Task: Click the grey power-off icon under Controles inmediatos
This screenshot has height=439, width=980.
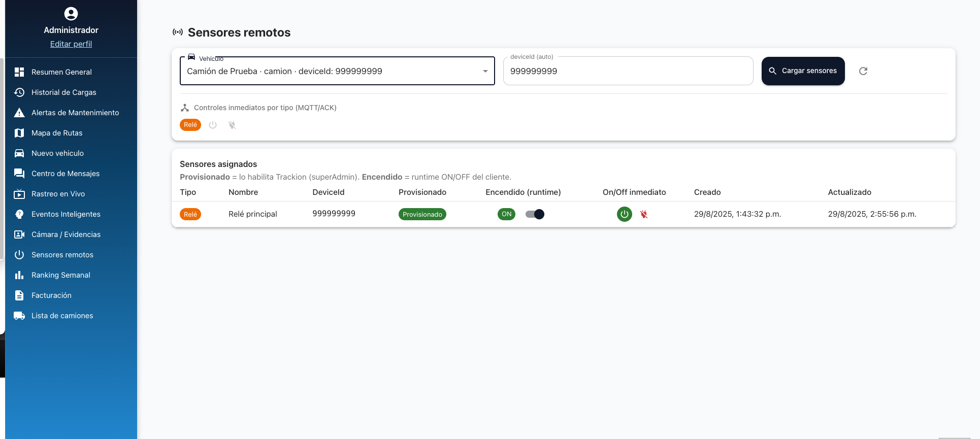Action: (232, 125)
